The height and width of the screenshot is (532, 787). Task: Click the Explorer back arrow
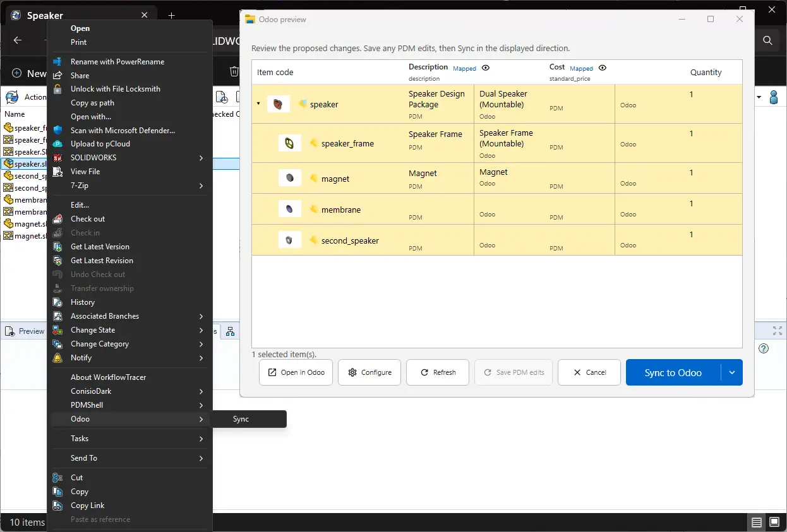18,40
